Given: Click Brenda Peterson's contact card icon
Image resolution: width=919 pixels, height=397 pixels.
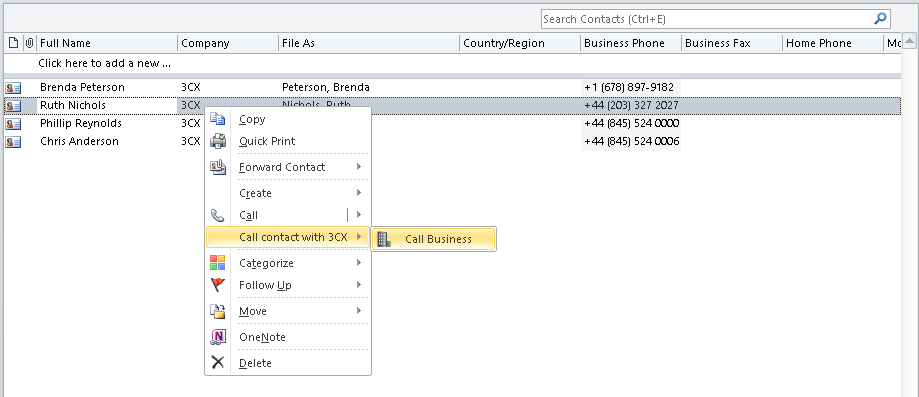Looking at the screenshot, I should (x=13, y=88).
